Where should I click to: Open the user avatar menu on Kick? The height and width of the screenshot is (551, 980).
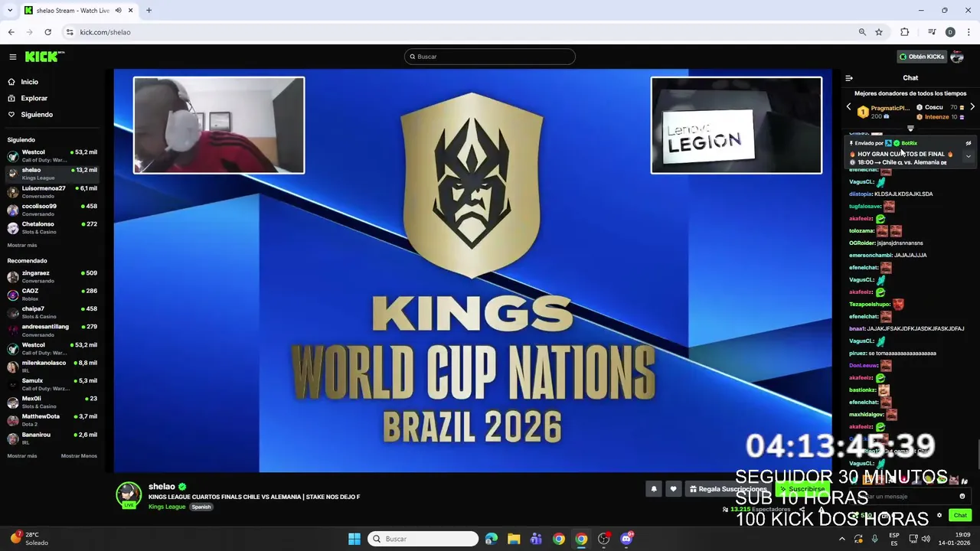(957, 57)
